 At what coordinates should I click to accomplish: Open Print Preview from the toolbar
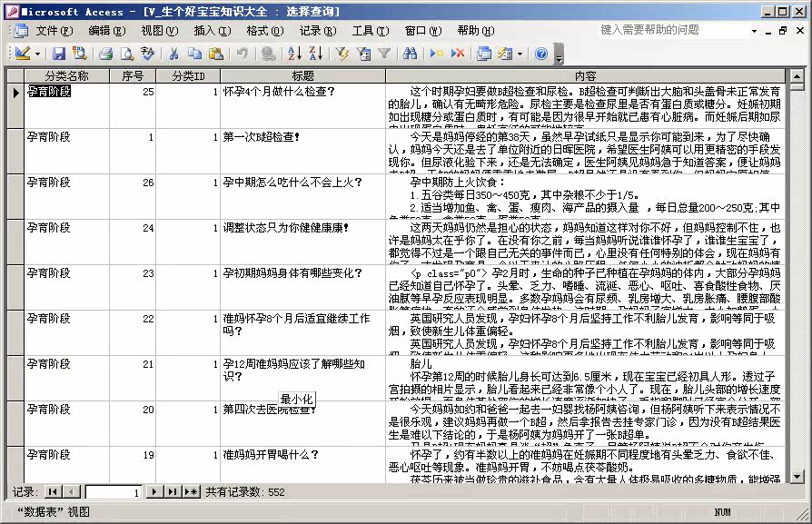tap(127, 54)
